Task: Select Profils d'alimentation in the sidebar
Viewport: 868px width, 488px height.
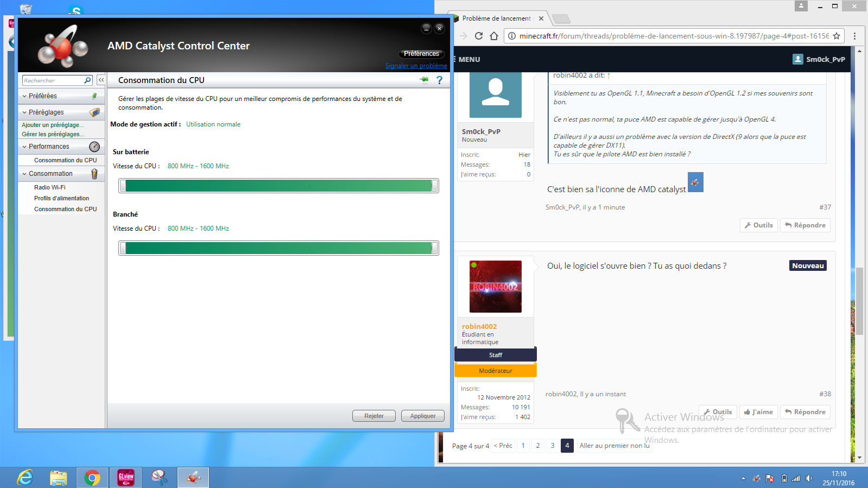Action: pyautogui.click(x=61, y=198)
